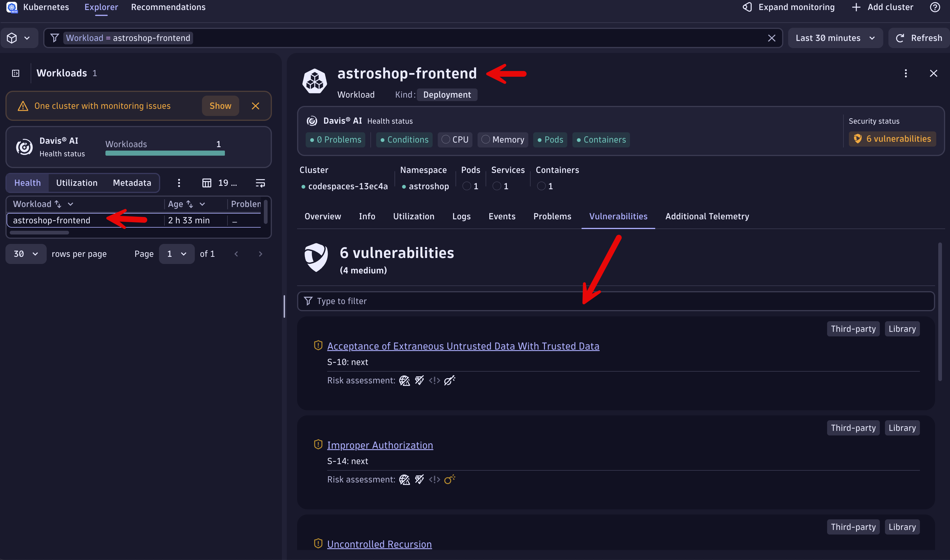
Task: Switch to the Recommendations tab
Action: pyautogui.click(x=168, y=7)
